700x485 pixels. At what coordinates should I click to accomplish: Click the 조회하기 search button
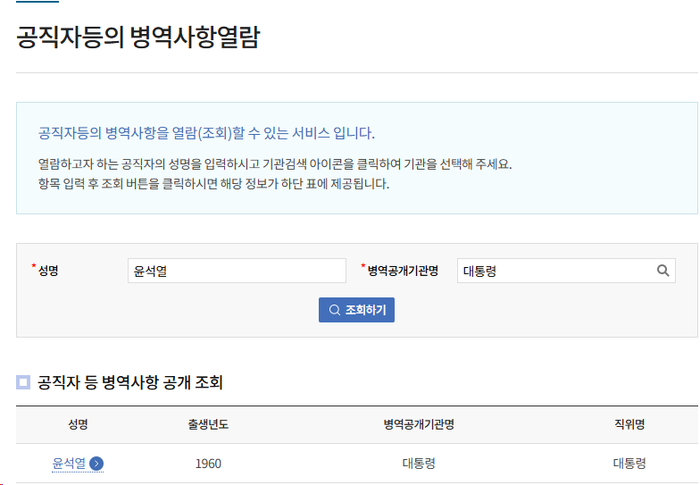tap(357, 310)
